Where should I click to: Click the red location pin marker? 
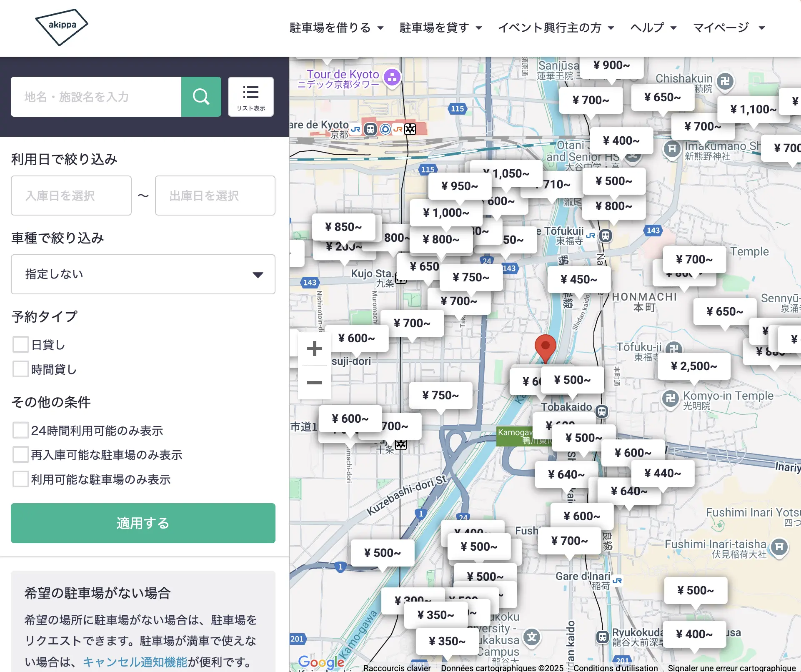(x=545, y=348)
